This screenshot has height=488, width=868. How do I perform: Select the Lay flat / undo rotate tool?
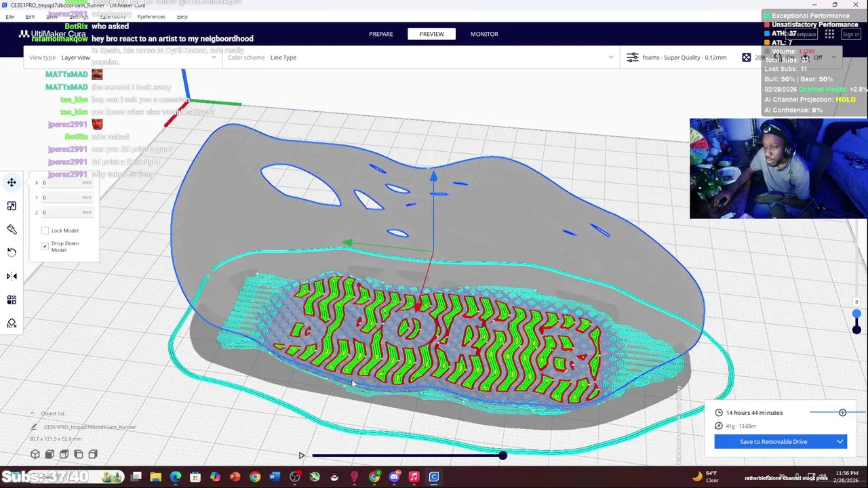click(12, 252)
